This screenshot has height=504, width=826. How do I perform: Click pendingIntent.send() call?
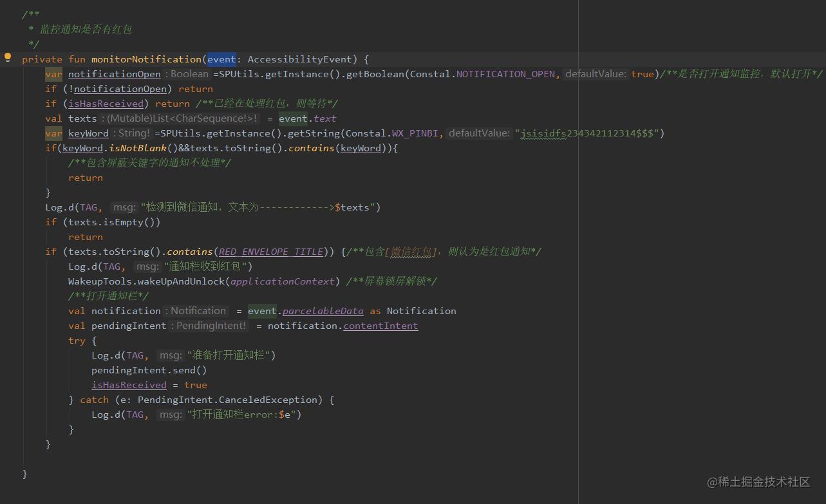[149, 370]
